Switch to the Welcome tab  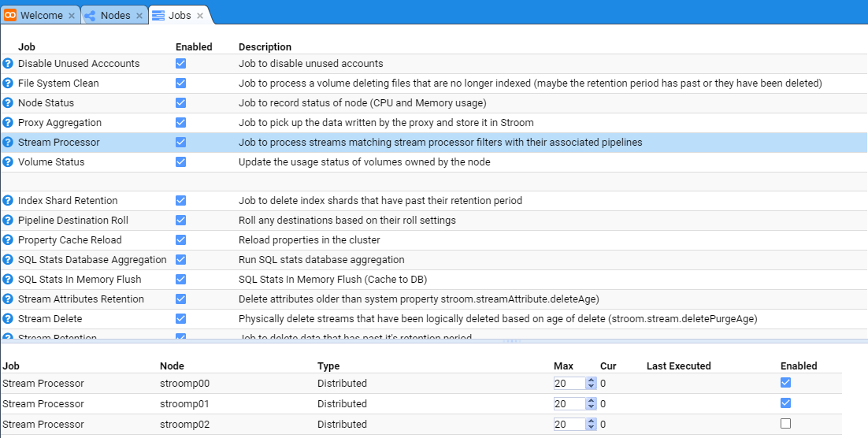click(x=41, y=15)
